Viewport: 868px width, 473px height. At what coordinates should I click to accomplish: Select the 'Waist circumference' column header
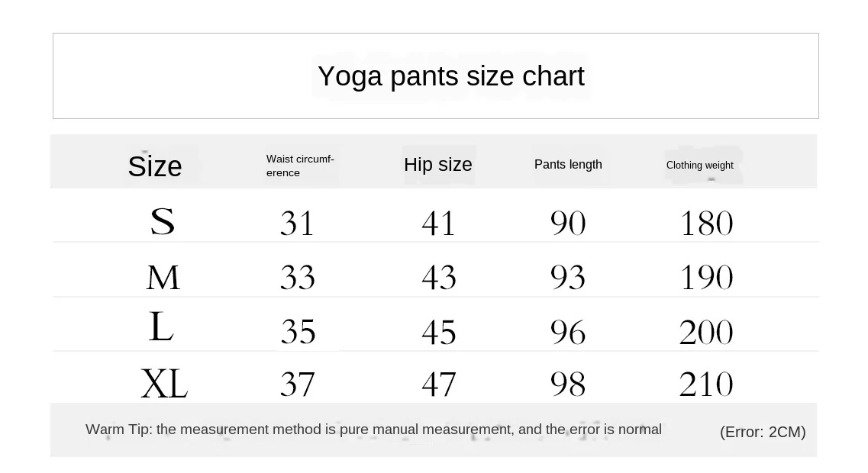300,166
